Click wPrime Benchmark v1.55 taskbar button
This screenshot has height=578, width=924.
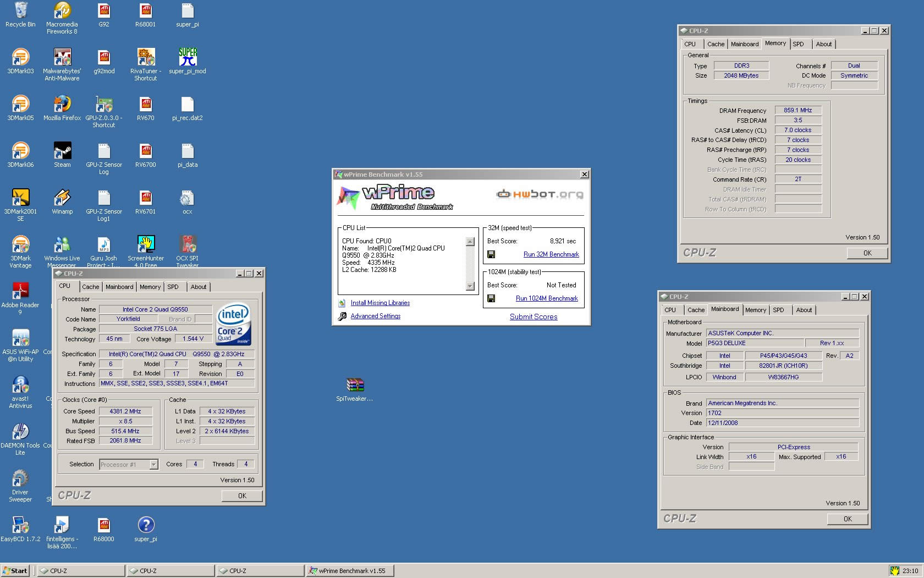[350, 571]
